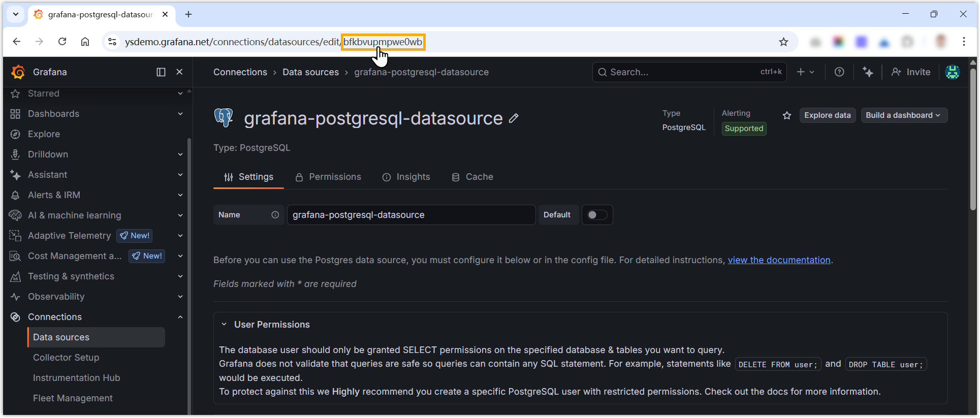This screenshot has height=418, width=980.
Task: Switch to the Permissions tab
Action: coord(328,177)
